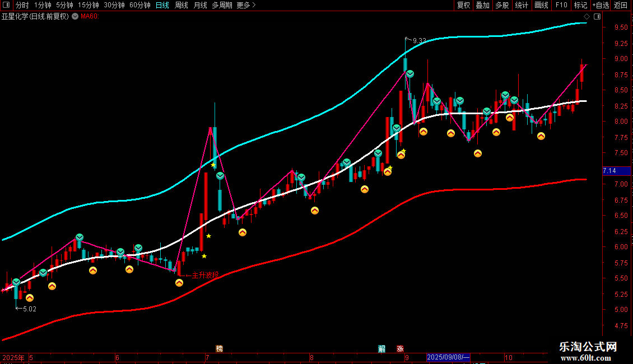The width and height of the screenshot is (633, 364).
Task: Click the 9.33 high price label
Action: 420,41
